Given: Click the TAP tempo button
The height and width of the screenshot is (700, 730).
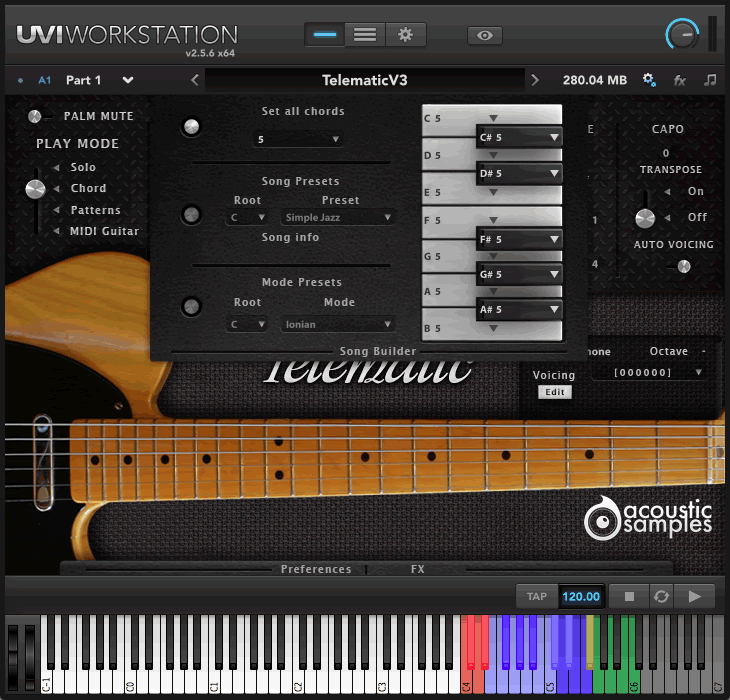Looking at the screenshot, I should tap(537, 596).
